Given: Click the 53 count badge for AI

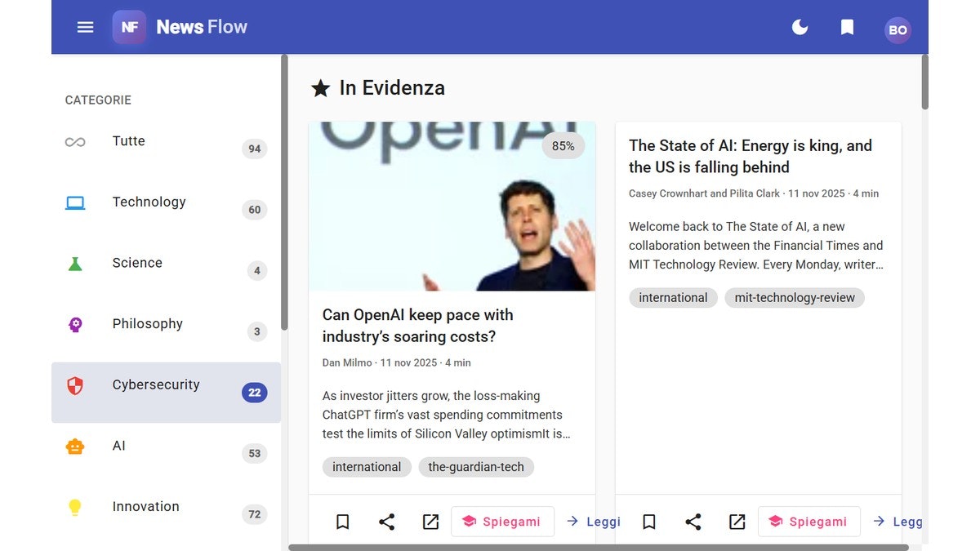Looking at the screenshot, I should pyautogui.click(x=255, y=453).
